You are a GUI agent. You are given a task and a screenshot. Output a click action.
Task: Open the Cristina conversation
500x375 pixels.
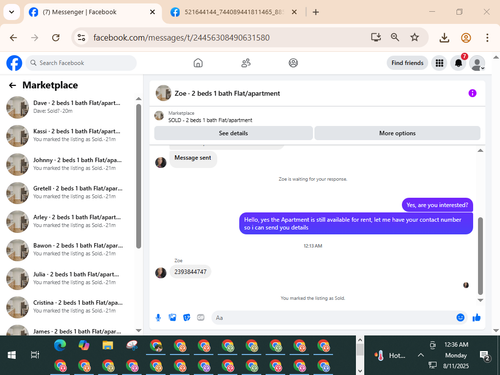[67, 307]
